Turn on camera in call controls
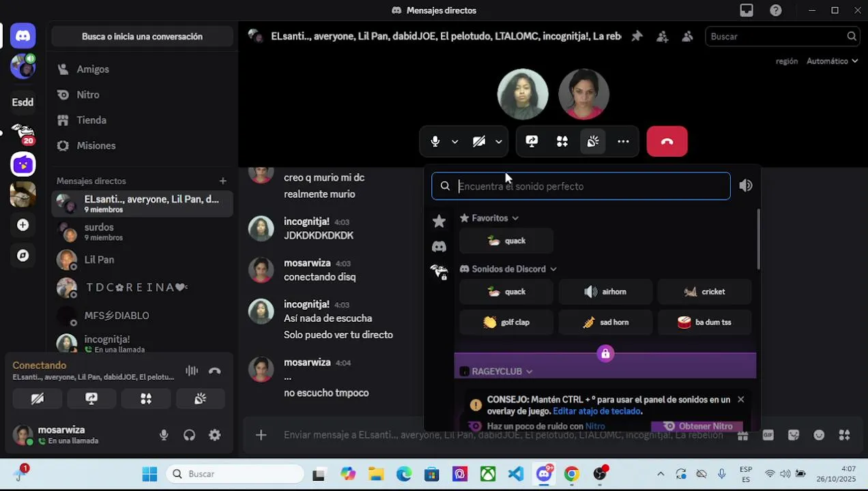The image size is (868, 491). (x=479, y=142)
